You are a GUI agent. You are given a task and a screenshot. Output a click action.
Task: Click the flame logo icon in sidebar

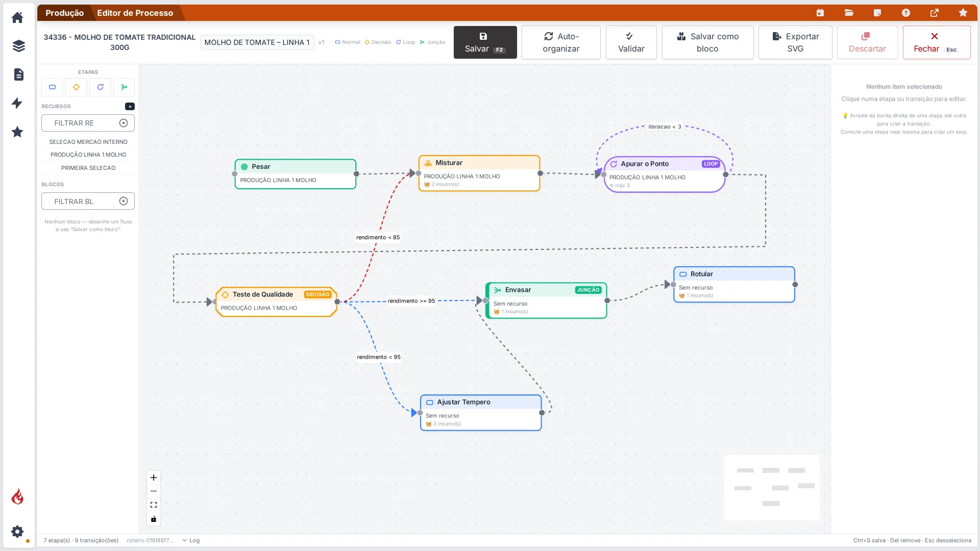(x=17, y=496)
